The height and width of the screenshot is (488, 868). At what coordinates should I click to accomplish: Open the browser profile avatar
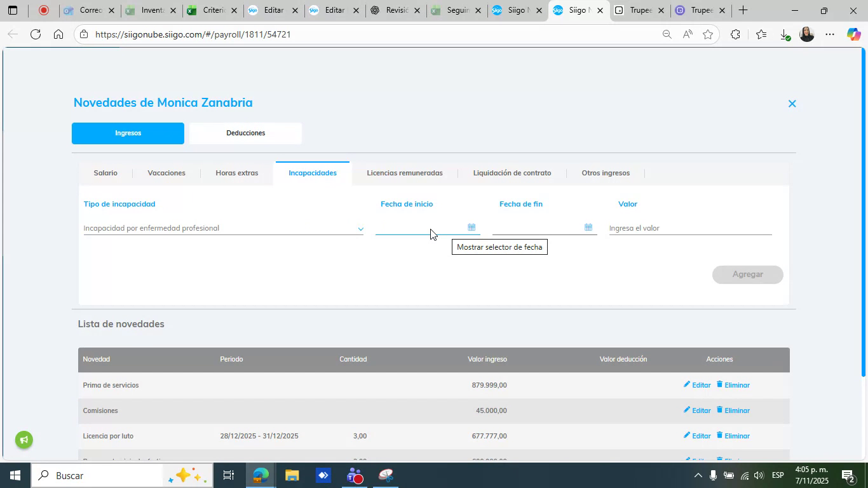coord(807,34)
